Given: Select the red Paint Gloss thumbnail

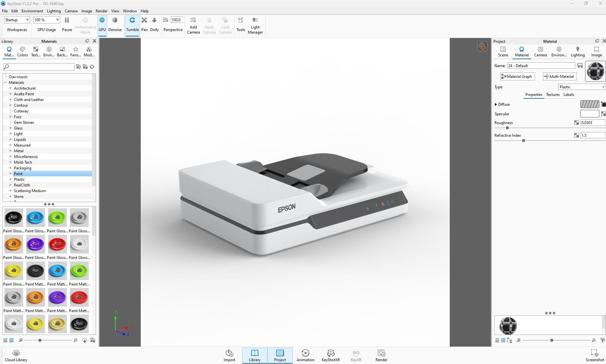Looking at the screenshot, I should (x=57, y=244).
